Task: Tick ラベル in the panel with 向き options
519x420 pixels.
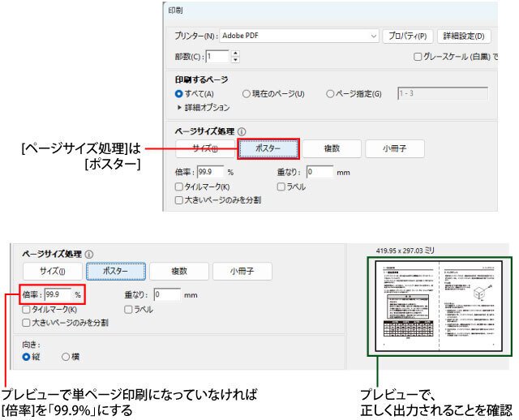Action: coord(128,310)
